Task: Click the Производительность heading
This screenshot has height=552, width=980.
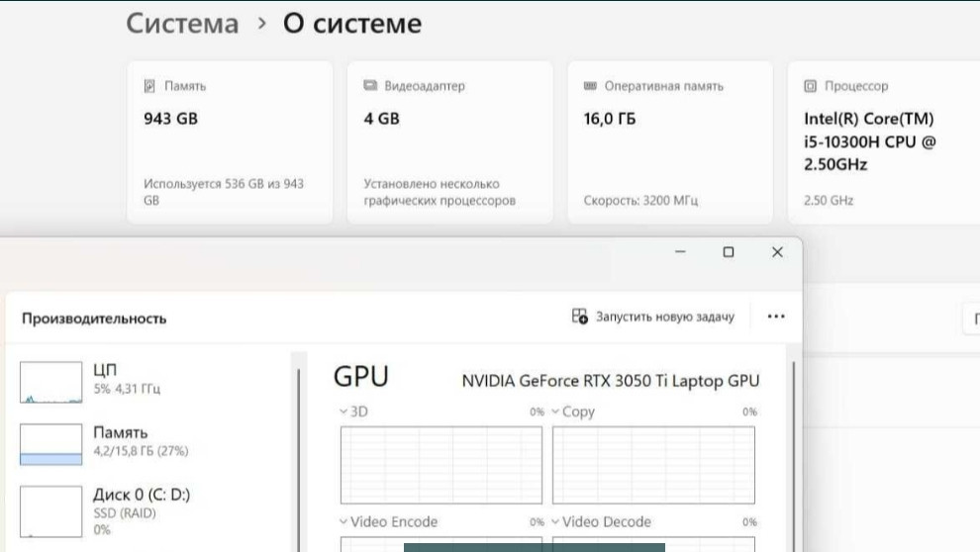Action: [94, 319]
